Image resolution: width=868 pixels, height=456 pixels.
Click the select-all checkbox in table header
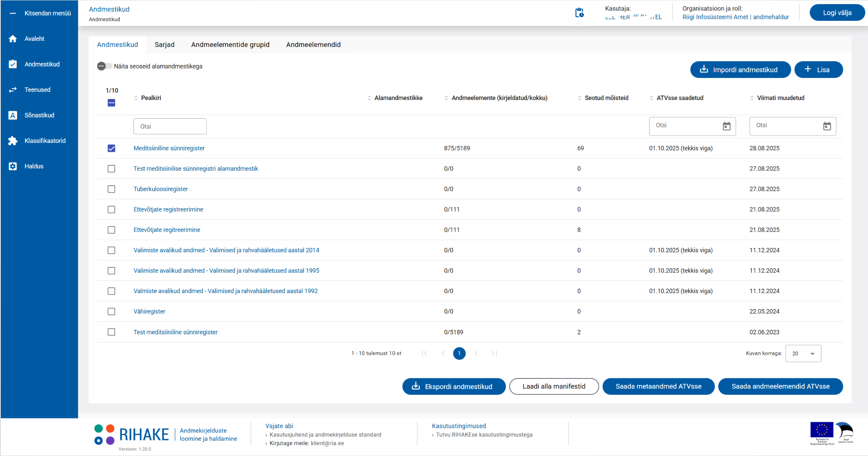coord(111,103)
